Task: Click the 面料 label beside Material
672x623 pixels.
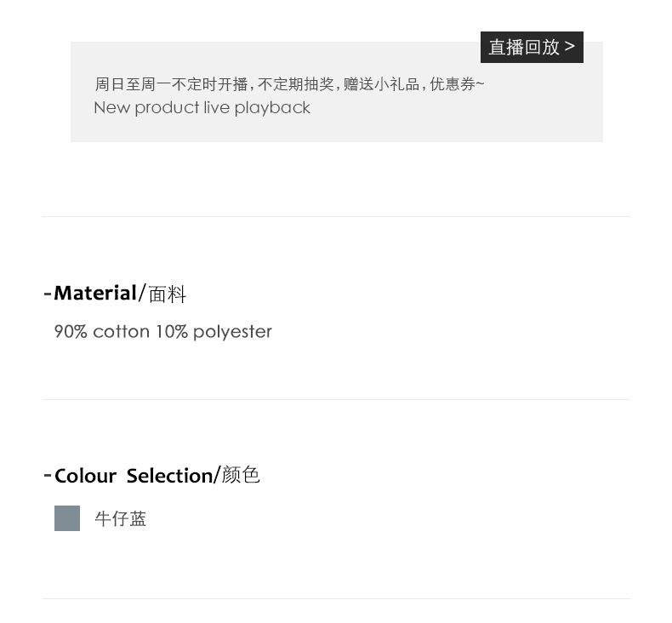Action: (x=168, y=294)
